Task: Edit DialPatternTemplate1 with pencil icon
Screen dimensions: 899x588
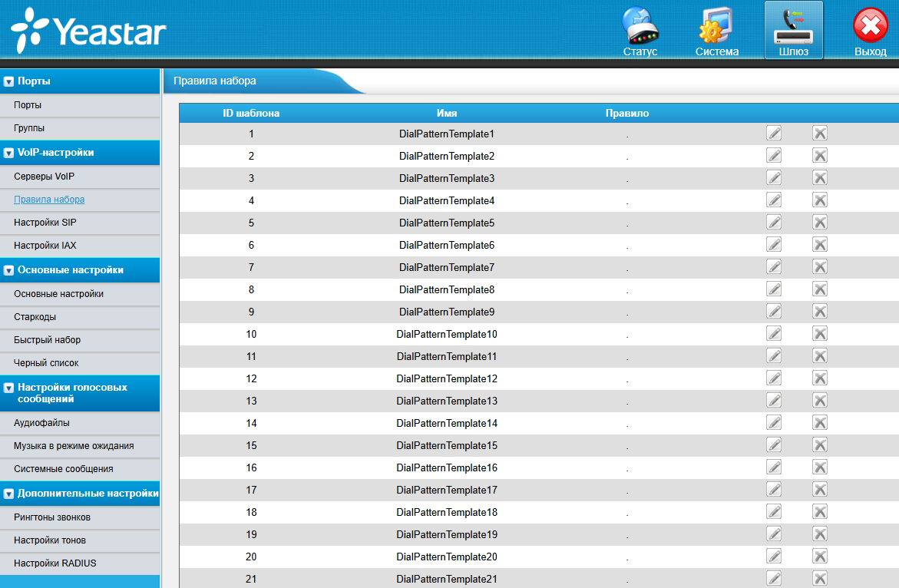Action: (774, 134)
